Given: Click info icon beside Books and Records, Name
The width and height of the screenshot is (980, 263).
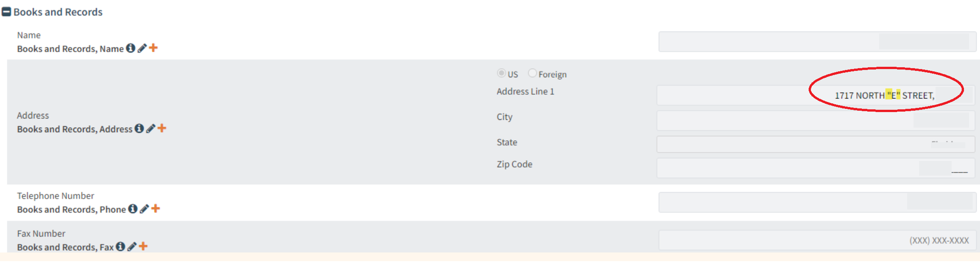Looking at the screenshot, I should click(131, 48).
